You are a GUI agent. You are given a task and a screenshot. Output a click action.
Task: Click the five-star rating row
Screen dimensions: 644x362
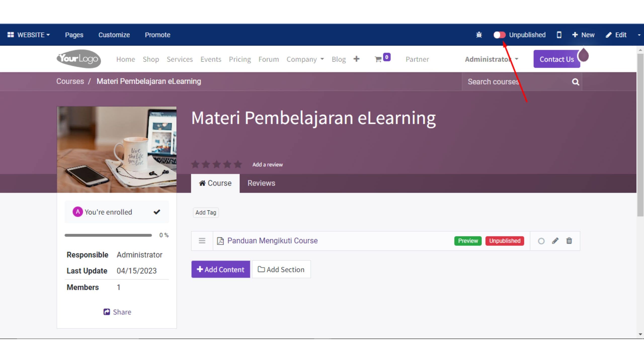point(217,164)
